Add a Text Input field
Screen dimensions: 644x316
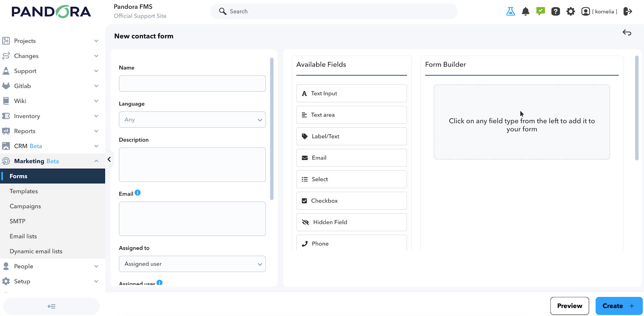pos(351,93)
